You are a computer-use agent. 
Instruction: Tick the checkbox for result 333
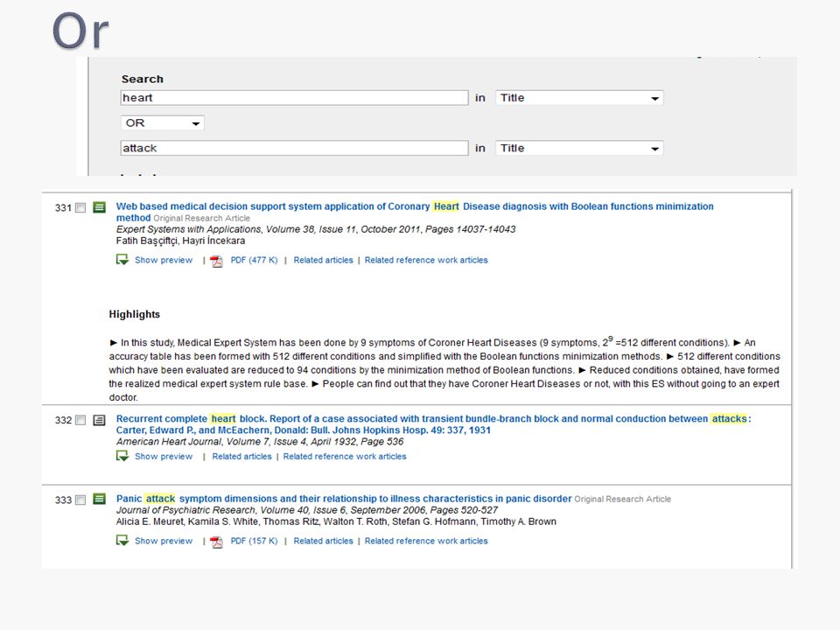(x=80, y=500)
